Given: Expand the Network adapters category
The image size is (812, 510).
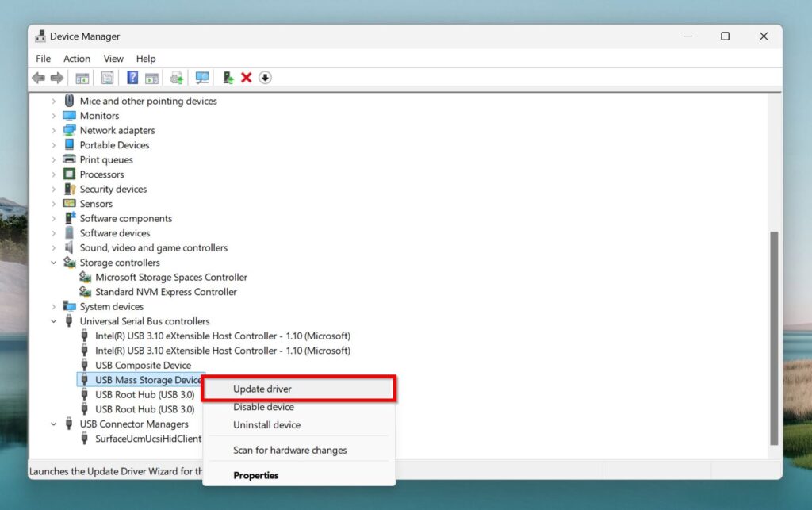Looking at the screenshot, I should [54, 131].
